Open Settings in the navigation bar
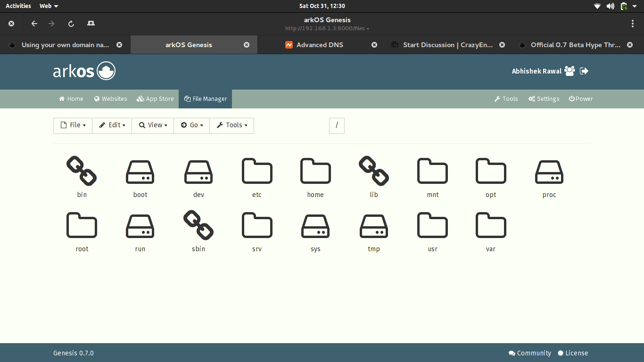Image resolution: width=644 pixels, height=362 pixels. 544,99
